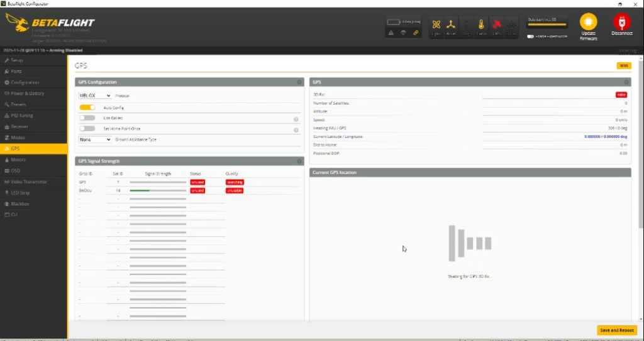Click help icon in GPS Signal Strength header
The image size is (644, 341).
point(299,161)
